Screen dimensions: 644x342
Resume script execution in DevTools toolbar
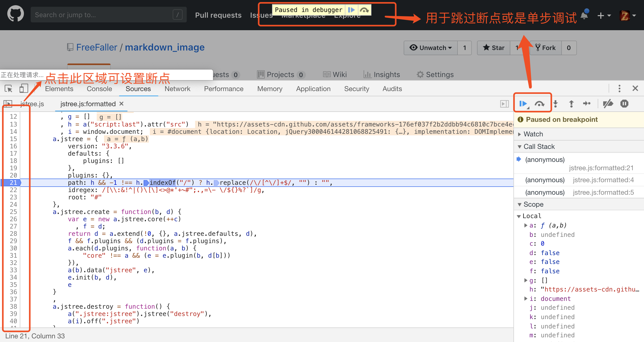[x=523, y=104]
